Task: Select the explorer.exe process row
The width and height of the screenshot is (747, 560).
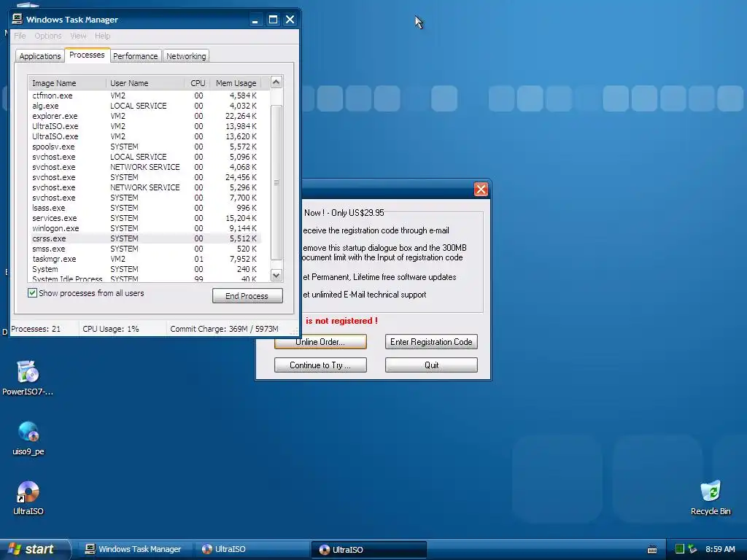Action: point(144,116)
